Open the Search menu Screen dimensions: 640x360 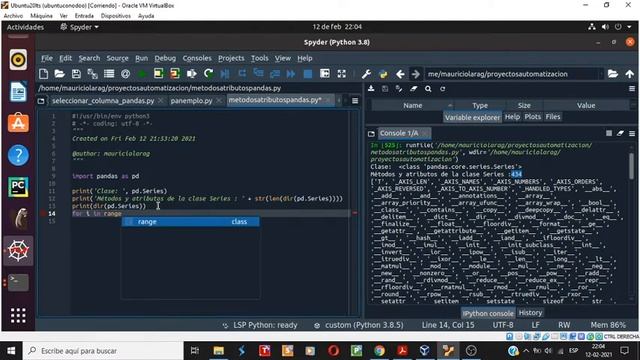89,58
